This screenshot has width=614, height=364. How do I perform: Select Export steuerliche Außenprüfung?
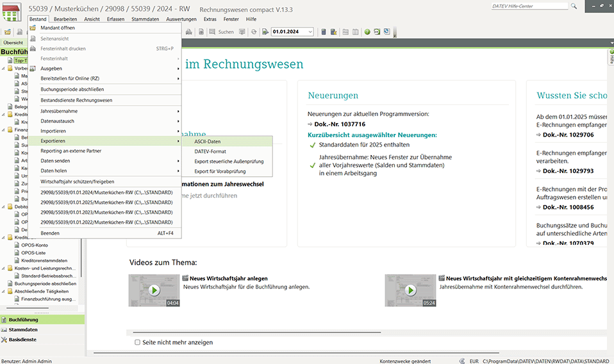pos(227,161)
